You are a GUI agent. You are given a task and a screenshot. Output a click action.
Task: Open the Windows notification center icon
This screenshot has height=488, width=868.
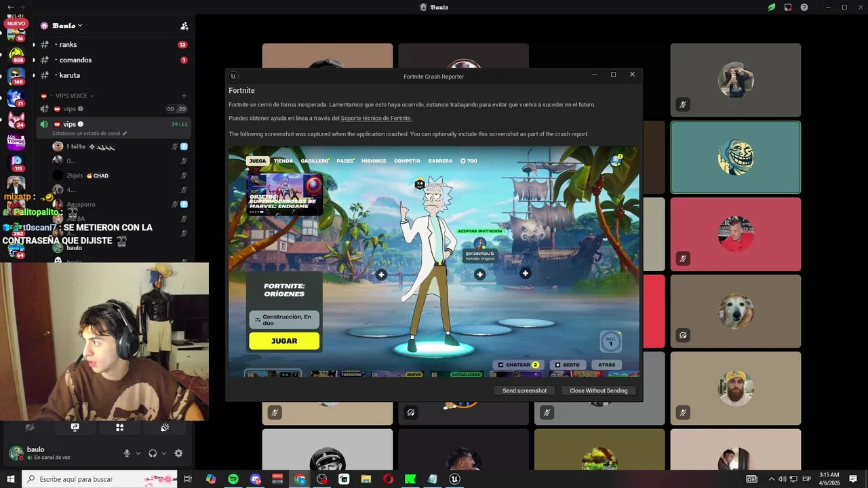point(853,479)
